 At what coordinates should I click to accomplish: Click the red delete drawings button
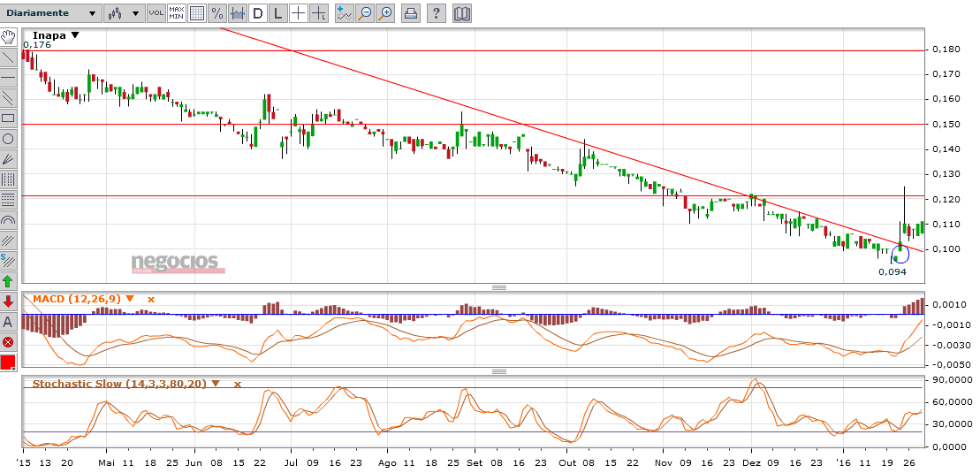pyautogui.click(x=8, y=342)
